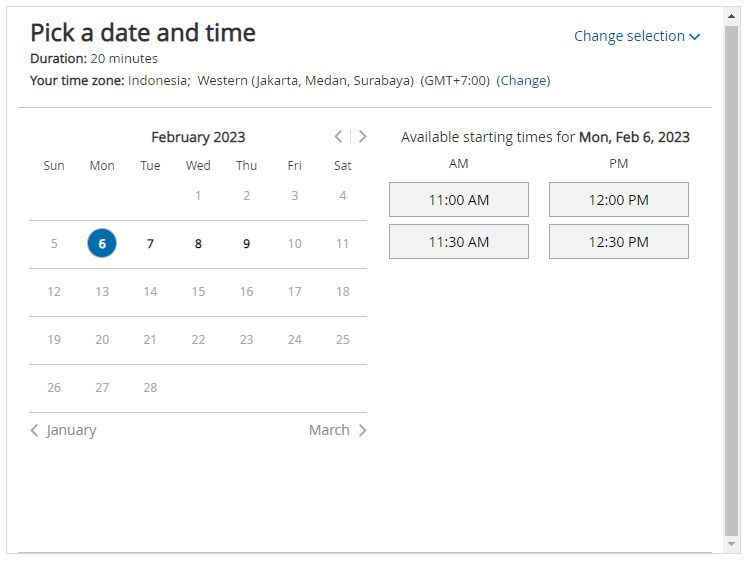Click the disabled date February 14
The height and width of the screenshot is (564, 749).
pyautogui.click(x=150, y=292)
